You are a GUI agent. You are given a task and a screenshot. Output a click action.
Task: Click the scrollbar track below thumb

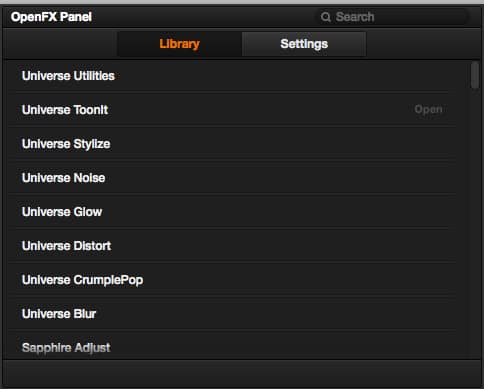point(475,223)
